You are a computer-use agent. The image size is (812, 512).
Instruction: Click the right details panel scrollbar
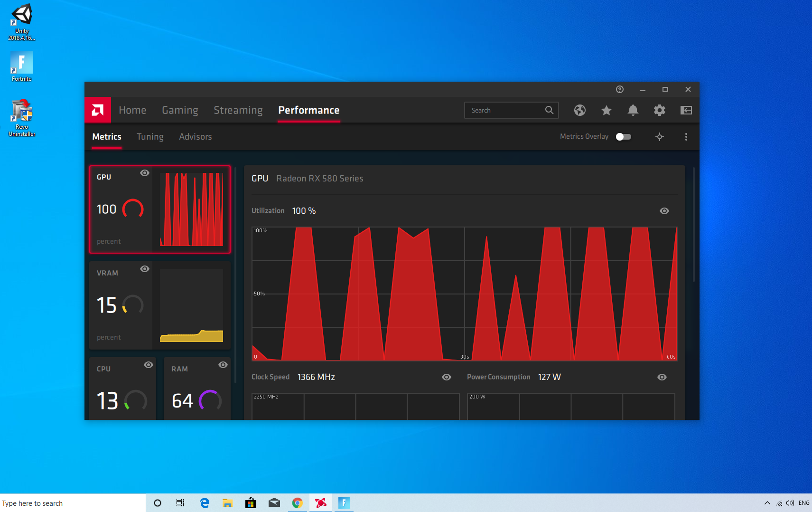point(694,225)
